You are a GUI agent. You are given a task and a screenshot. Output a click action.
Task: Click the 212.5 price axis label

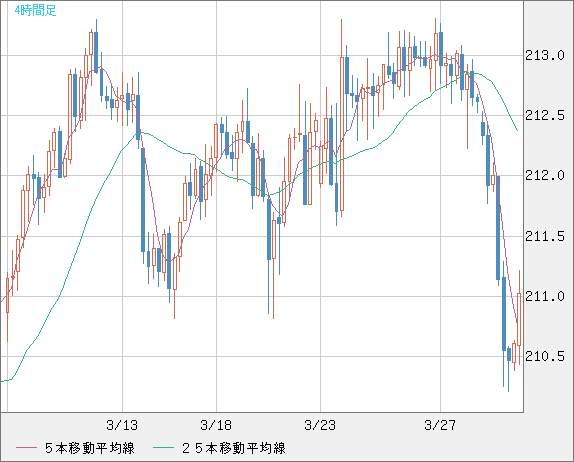tap(545, 116)
